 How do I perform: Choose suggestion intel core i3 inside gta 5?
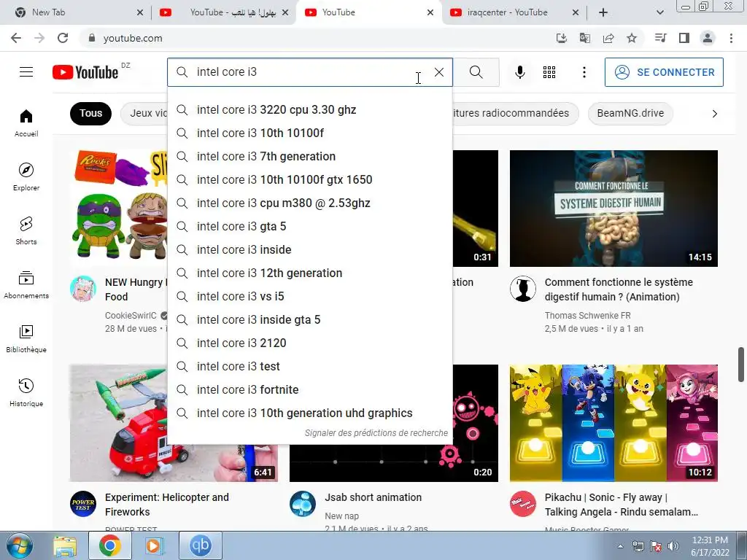click(x=309, y=319)
